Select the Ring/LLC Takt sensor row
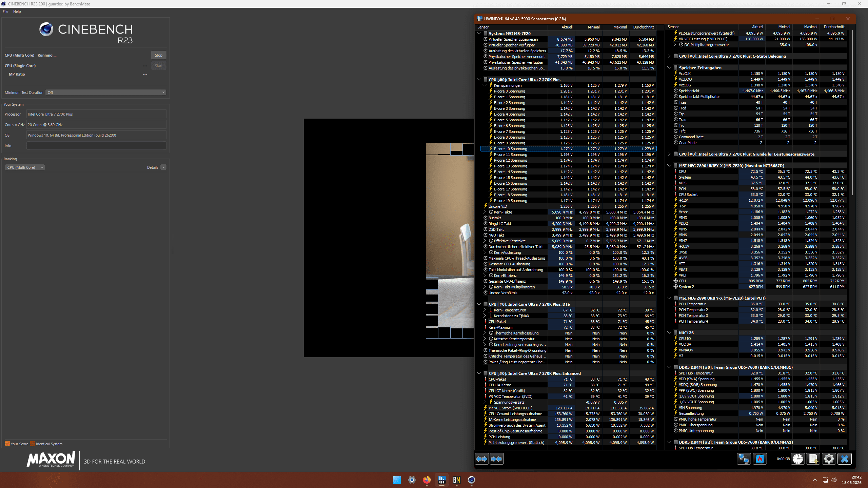Screen dimensions: 868x488 pyautogui.click(x=569, y=224)
